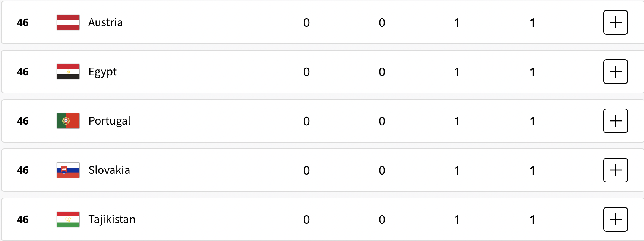Viewport: 644px width, 241px height.
Task: Select the Austria country name
Action: point(105,22)
